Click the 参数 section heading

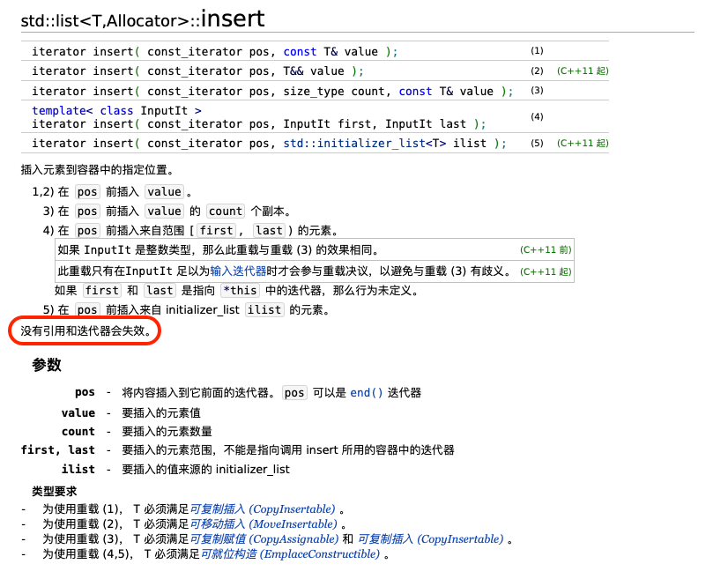(45, 365)
